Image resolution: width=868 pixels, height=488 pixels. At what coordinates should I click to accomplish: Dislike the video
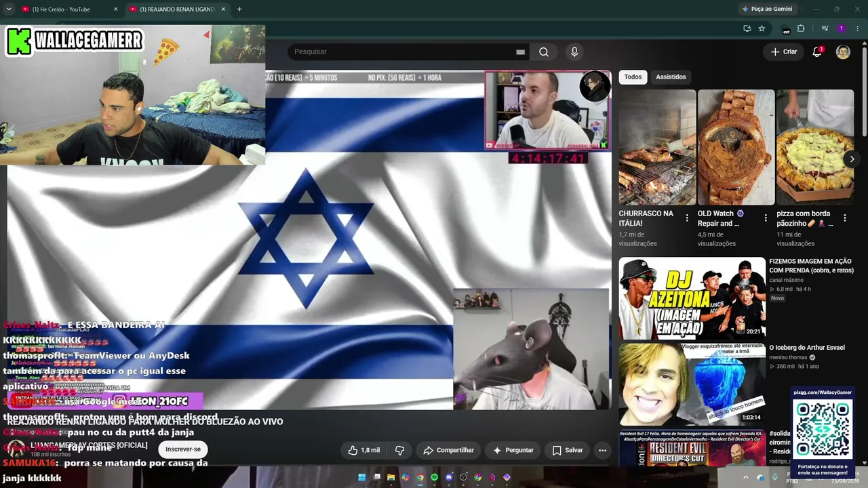400,450
